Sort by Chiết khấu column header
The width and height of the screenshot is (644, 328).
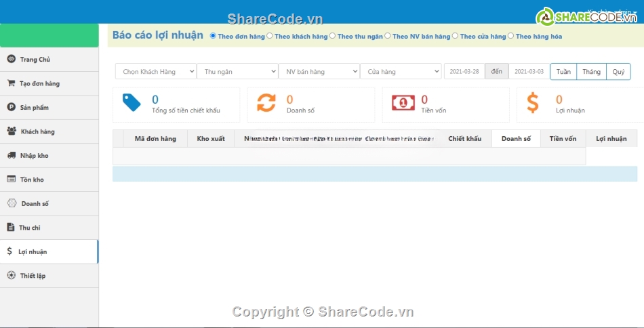coord(464,139)
